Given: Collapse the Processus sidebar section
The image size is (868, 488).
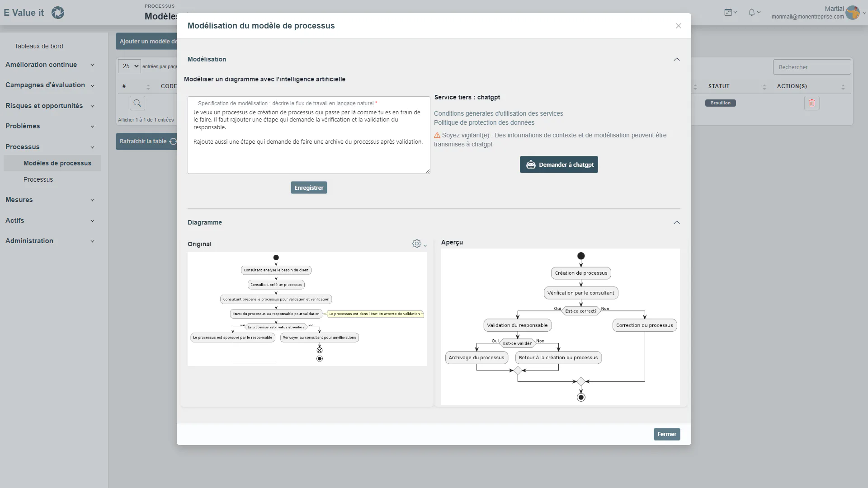Looking at the screenshot, I should (x=50, y=147).
